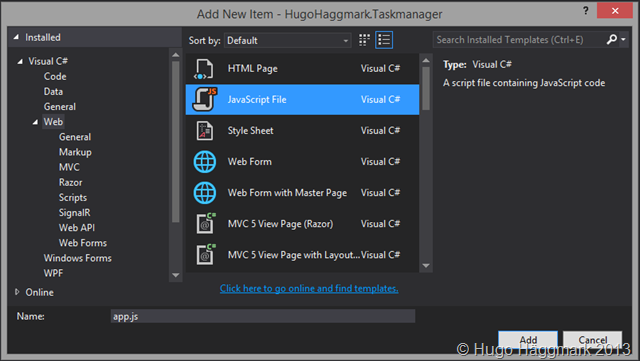Click the JavaScript File template icon
Screen dimensions: 640x361
(x=204, y=99)
